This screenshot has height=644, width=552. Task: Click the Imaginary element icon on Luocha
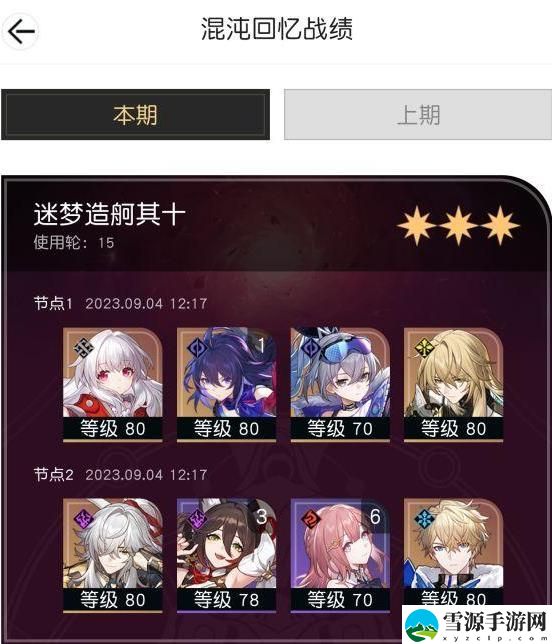(424, 347)
